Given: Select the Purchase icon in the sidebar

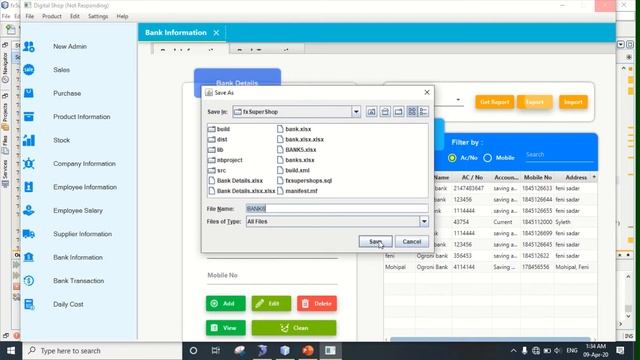Looking at the screenshot, I should (29, 93).
